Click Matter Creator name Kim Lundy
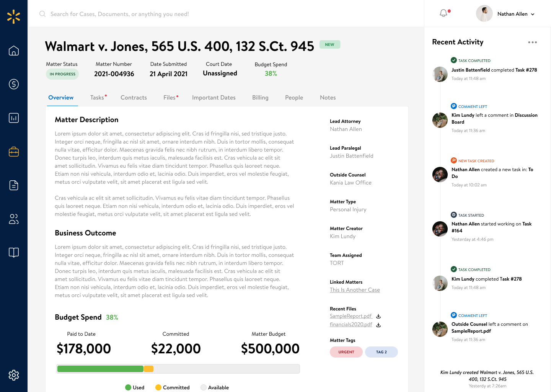551x392 pixels. pyautogui.click(x=343, y=236)
